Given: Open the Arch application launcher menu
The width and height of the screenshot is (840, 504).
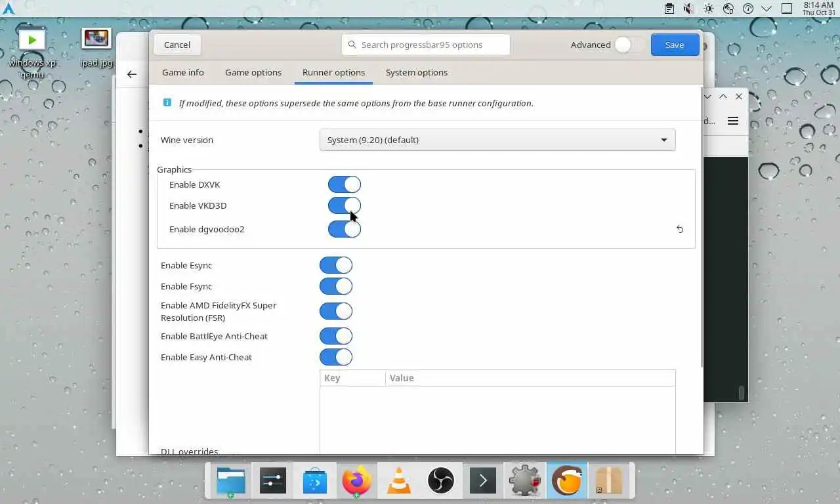Looking at the screenshot, I should 9,9.
